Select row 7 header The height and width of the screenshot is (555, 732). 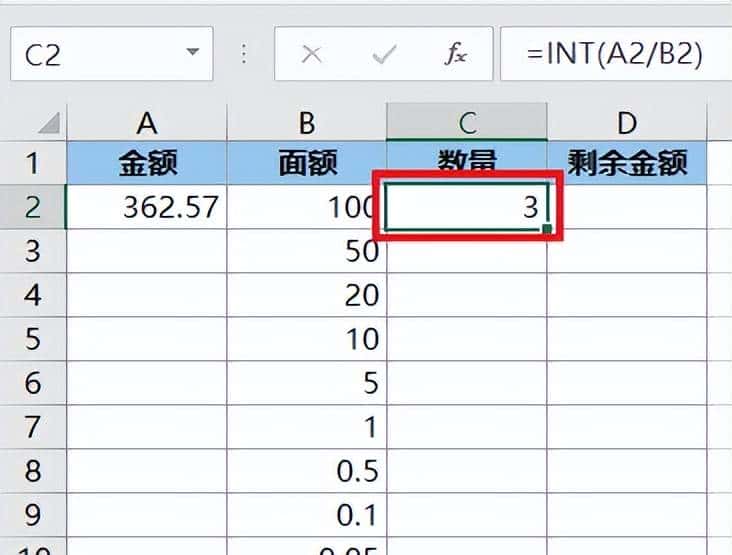coord(33,427)
